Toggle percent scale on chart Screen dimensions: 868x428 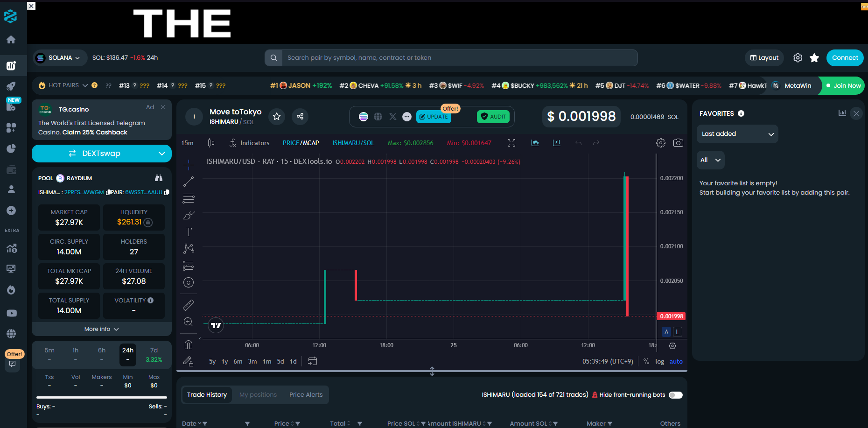(x=646, y=361)
